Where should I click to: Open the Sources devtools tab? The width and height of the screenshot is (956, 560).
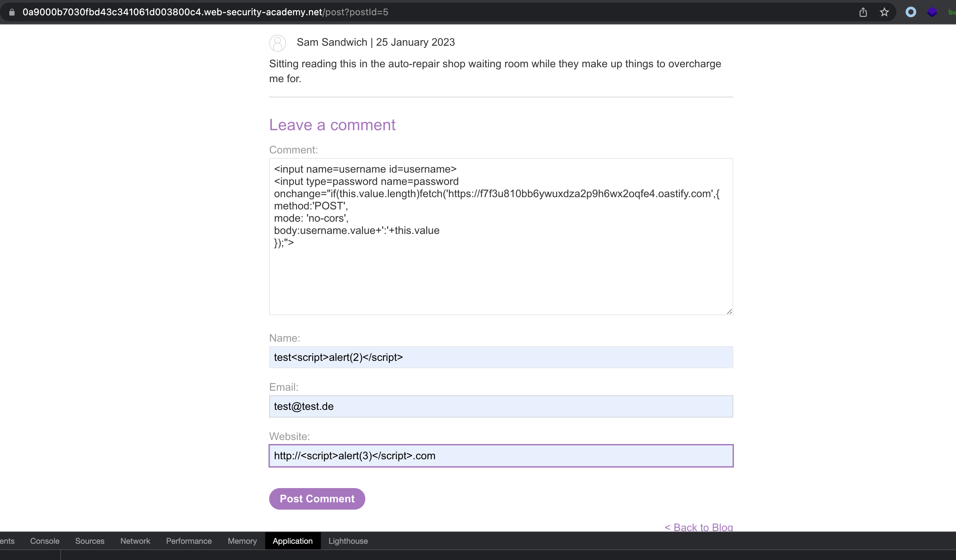[90, 541]
